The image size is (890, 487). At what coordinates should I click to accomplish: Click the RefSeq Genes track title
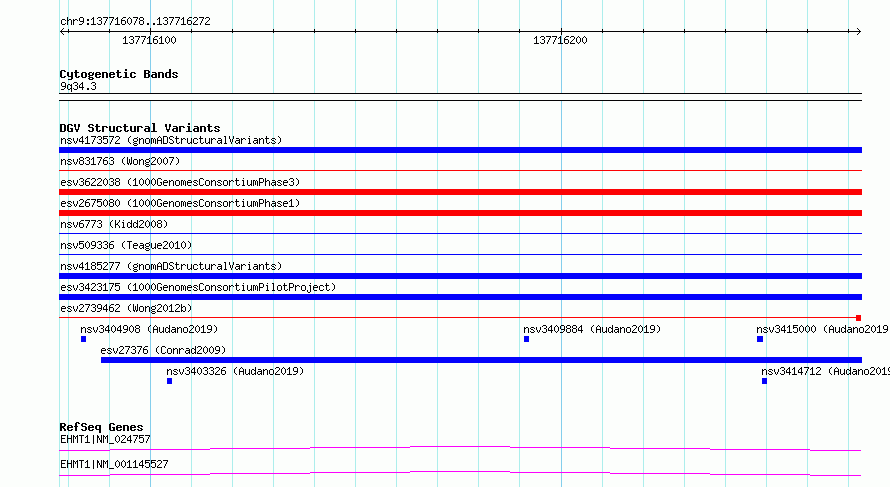101,427
